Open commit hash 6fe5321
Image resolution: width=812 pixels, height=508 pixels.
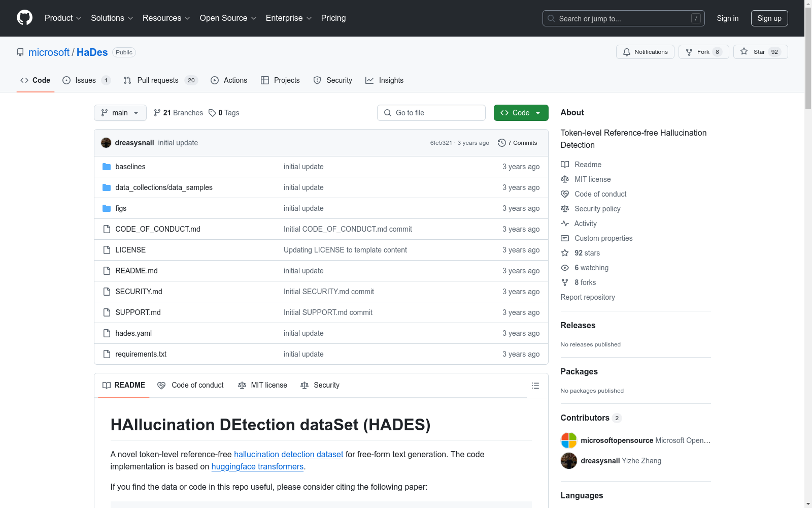pos(441,143)
